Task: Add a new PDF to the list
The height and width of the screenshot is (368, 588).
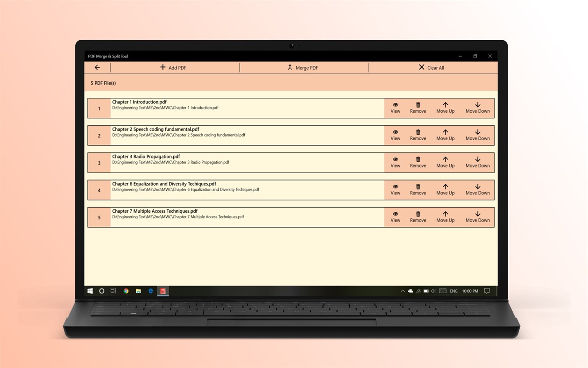Action: 173,67
